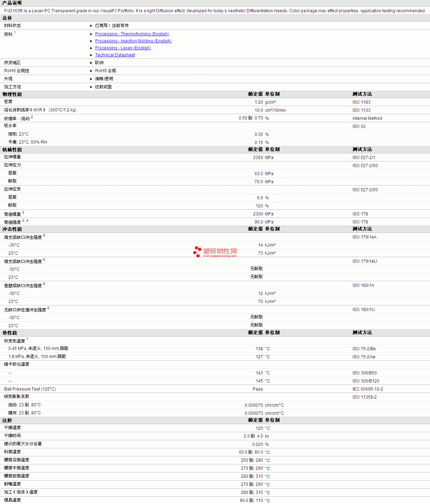Select the ISO 179/1eA test method
This screenshot has height=504, width=430.
(x=365, y=237)
